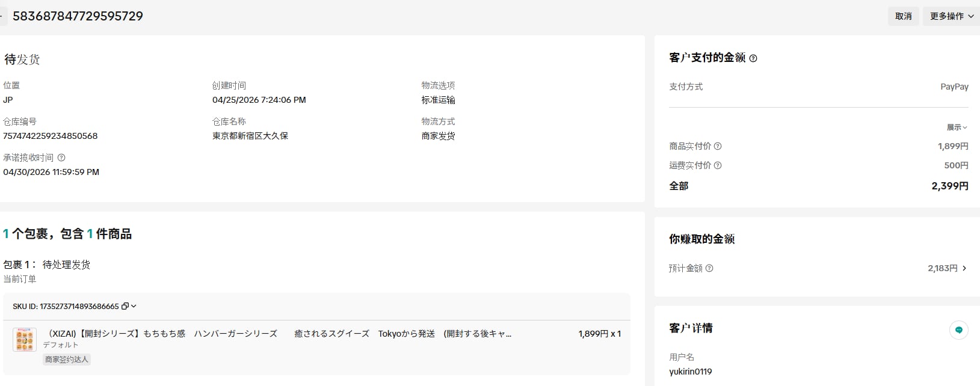The width and height of the screenshot is (980, 386).
Task: Copy the SKU ID with copy icon
Action: tap(125, 306)
